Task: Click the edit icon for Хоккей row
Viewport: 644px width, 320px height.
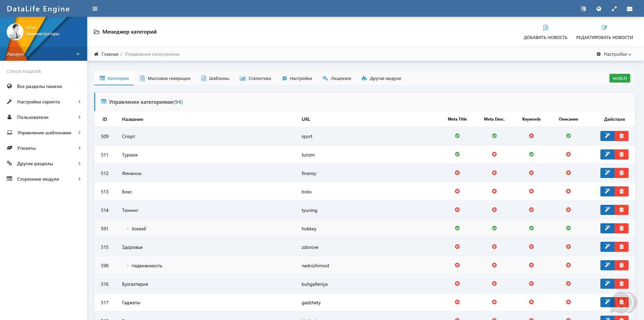Action: [607, 228]
